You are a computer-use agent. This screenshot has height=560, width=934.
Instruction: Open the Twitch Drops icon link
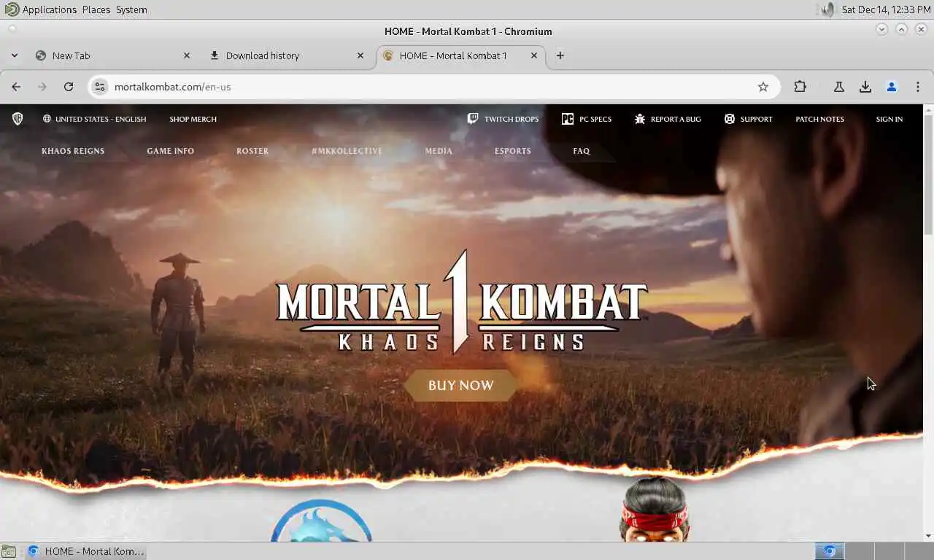[473, 119]
